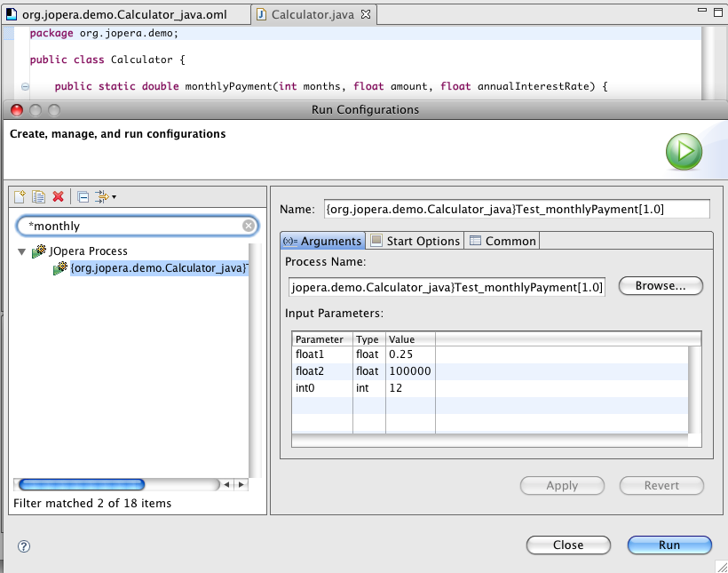Select the Calculator.java editor tab
This screenshot has width=728, height=573.
click(x=313, y=14)
